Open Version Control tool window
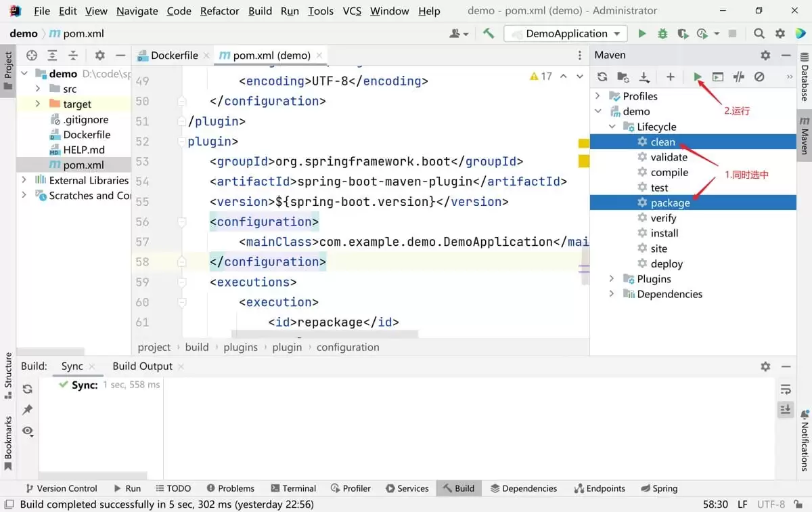812x512 pixels. pos(61,488)
